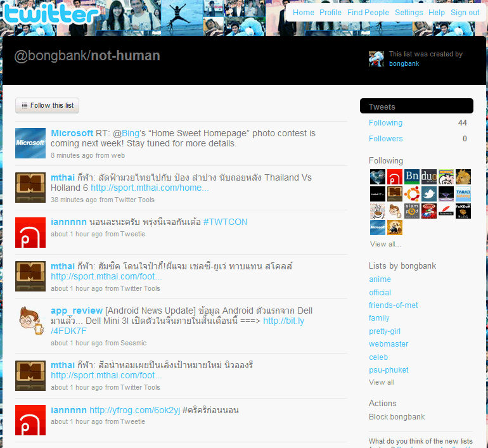This screenshot has width=488, height=448.
Task: Click the coffee cup avatar in Following grid
Action: [x=378, y=211]
